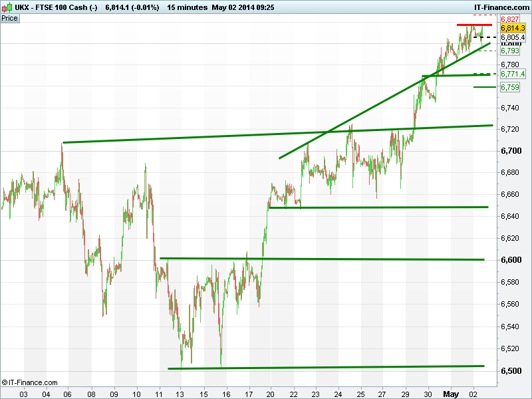Click the 6,700 label on price axis
Screen dimensions: 532x399
(510, 151)
